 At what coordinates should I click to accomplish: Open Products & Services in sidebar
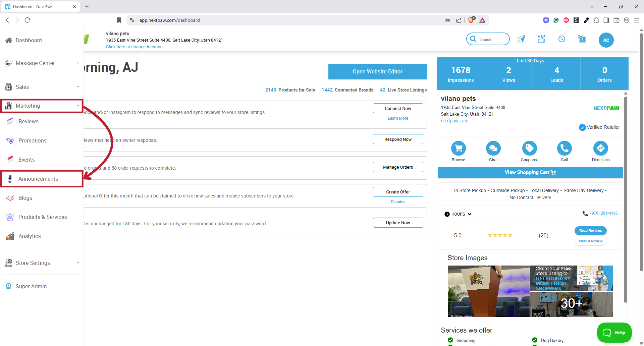(x=43, y=217)
